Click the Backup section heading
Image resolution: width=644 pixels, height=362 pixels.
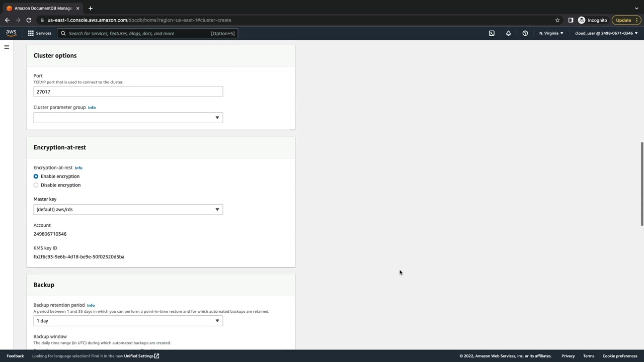[x=44, y=285]
